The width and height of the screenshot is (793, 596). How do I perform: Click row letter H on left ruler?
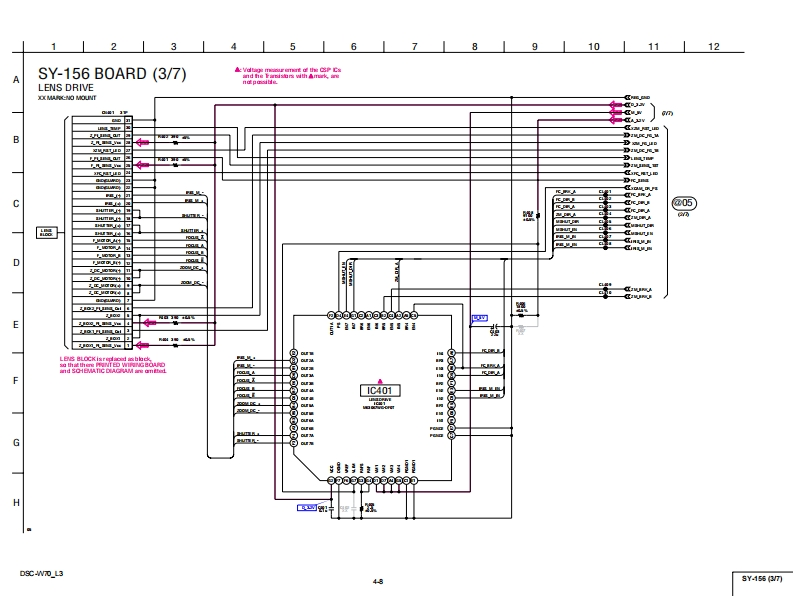15,502
